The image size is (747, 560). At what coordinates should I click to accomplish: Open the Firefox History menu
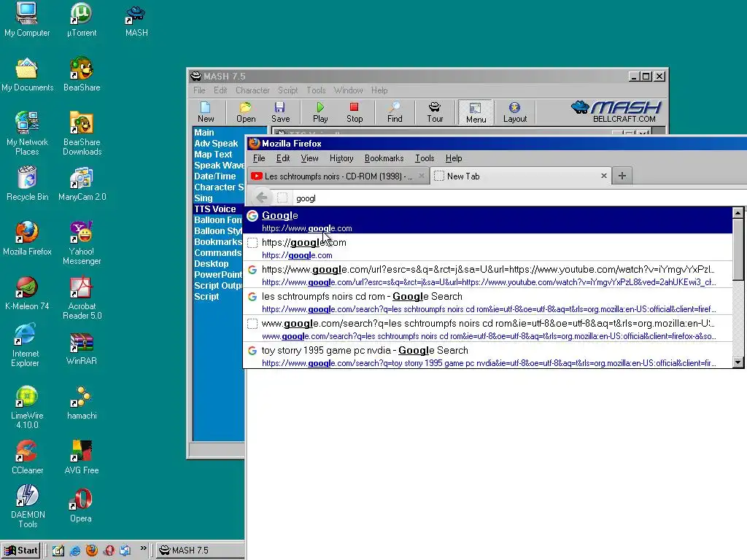tap(341, 158)
